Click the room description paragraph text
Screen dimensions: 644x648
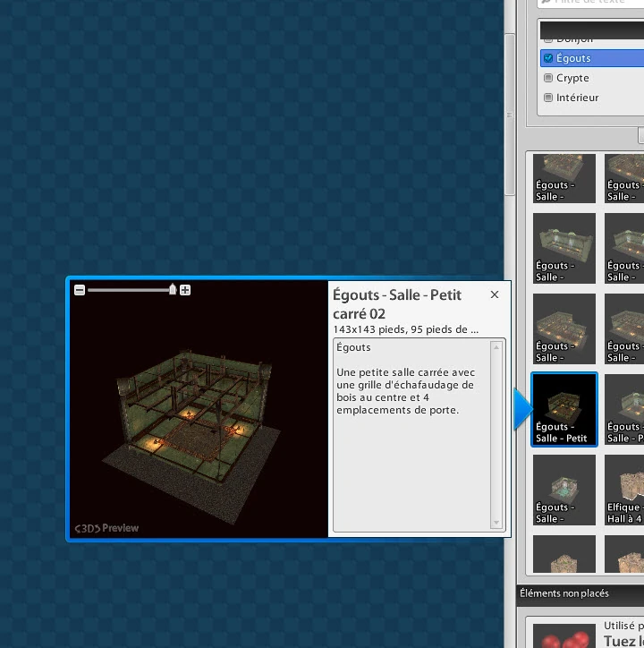(x=406, y=391)
